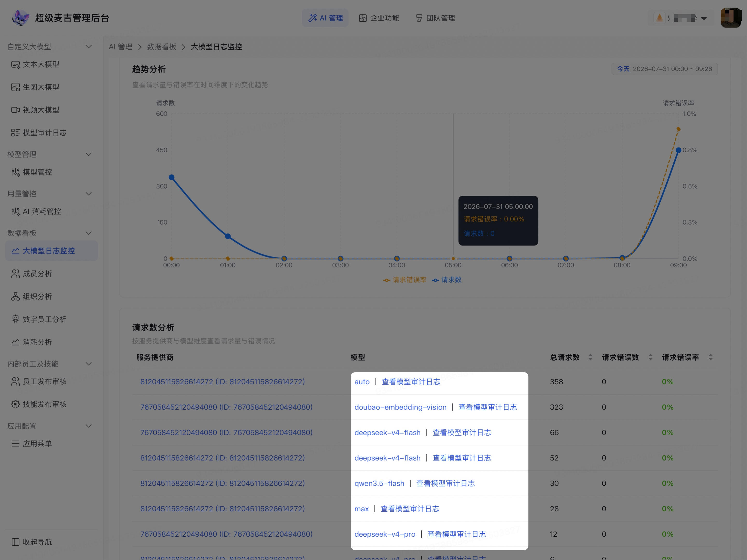Click 收起导航 to collapse sidebar

tap(32, 542)
